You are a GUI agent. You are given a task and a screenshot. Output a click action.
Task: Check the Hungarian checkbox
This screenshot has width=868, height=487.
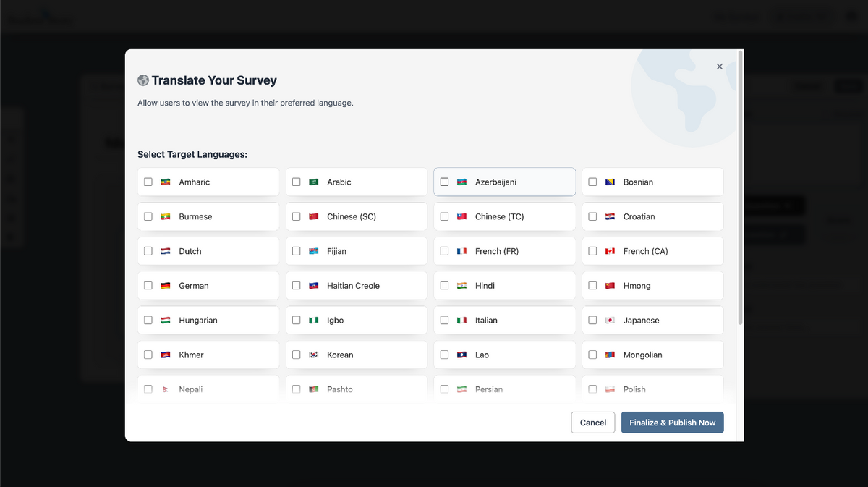coord(148,320)
